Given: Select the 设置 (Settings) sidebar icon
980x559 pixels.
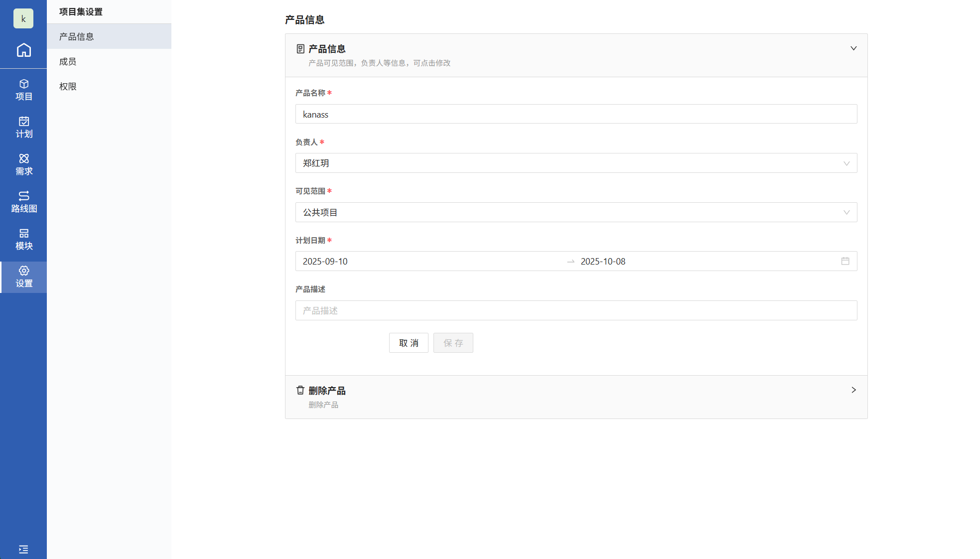Looking at the screenshot, I should (23, 277).
